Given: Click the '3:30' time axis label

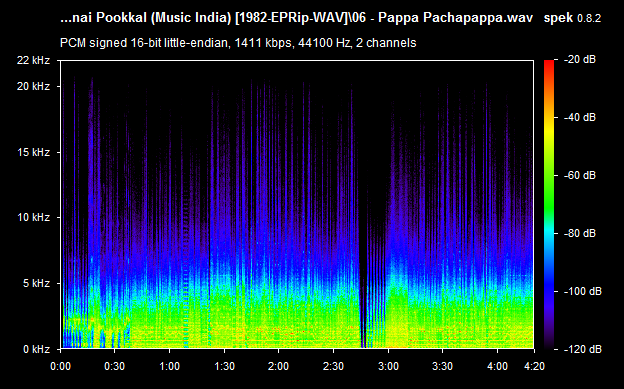Looking at the screenshot, I should coord(443,366).
